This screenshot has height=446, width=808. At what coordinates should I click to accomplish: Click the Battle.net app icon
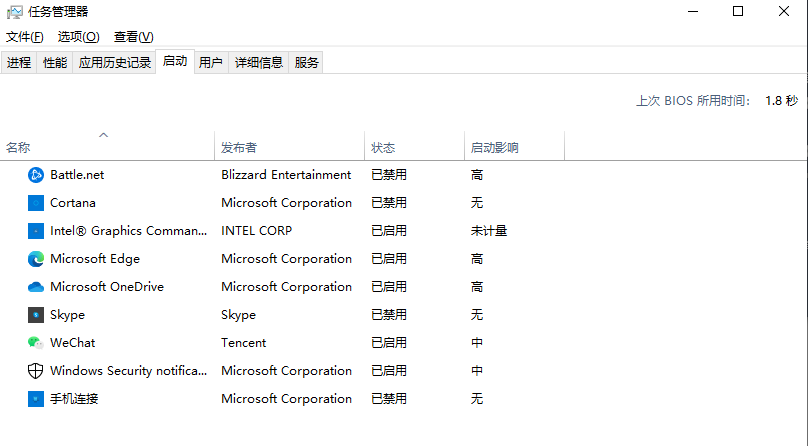coord(36,175)
